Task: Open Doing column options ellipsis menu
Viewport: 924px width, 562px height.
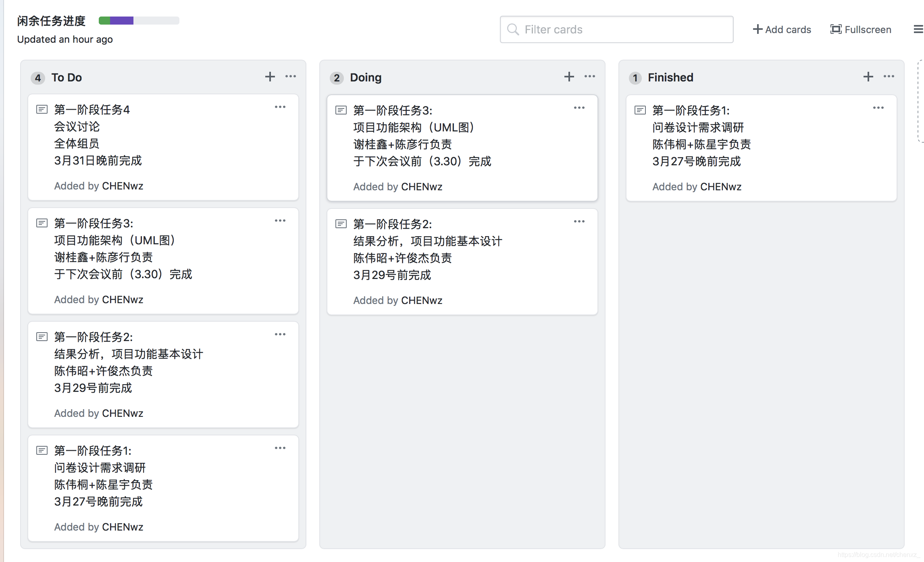Action: coord(590,77)
